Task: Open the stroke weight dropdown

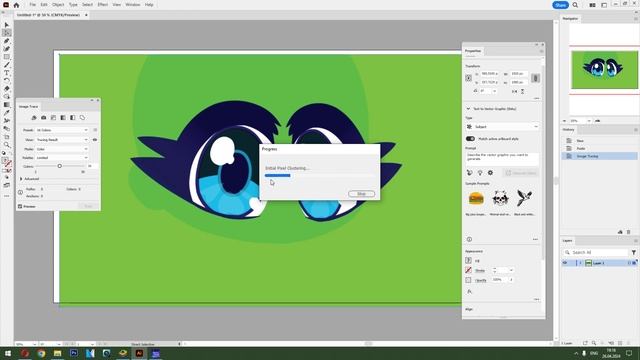Action: (511, 270)
